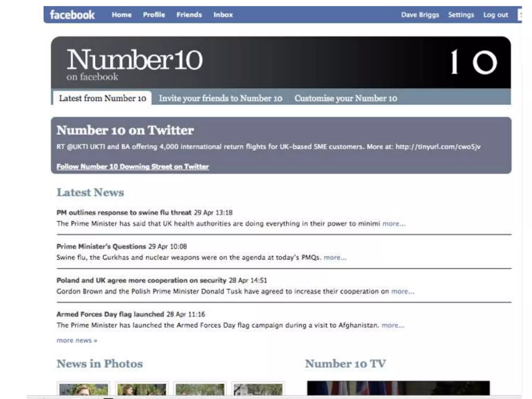Viewport: 532px width, 399px height.
Task: Go to the Profile page
Action: 154,15
